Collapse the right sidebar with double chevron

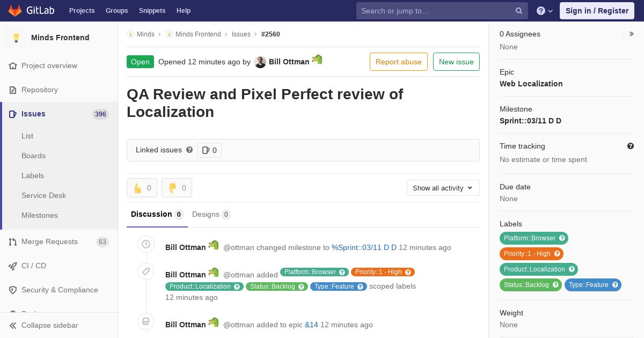click(631, 34)
